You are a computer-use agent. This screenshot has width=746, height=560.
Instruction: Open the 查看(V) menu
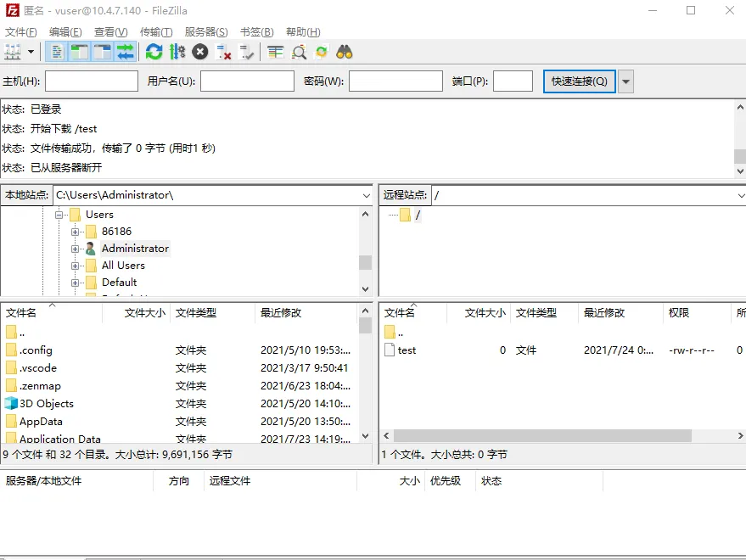click(111, 32)
